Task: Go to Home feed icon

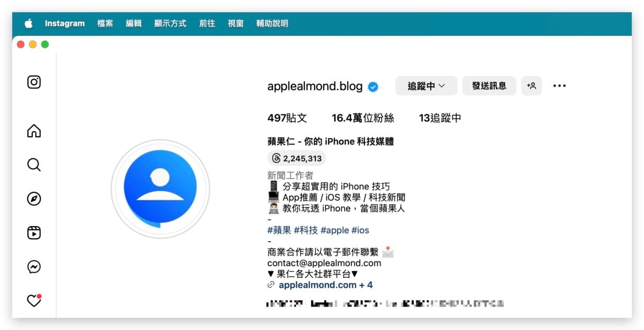Action: pos(34,131)
